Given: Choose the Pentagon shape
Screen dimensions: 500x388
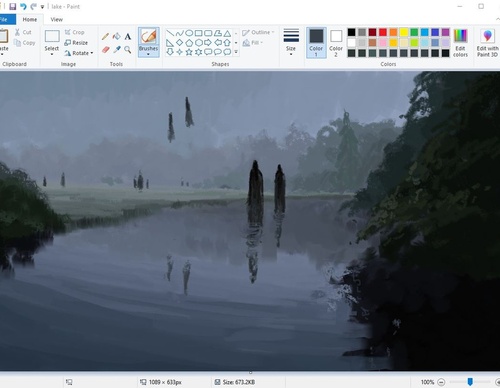Looking at the screenshot, I should click(189, 43).
